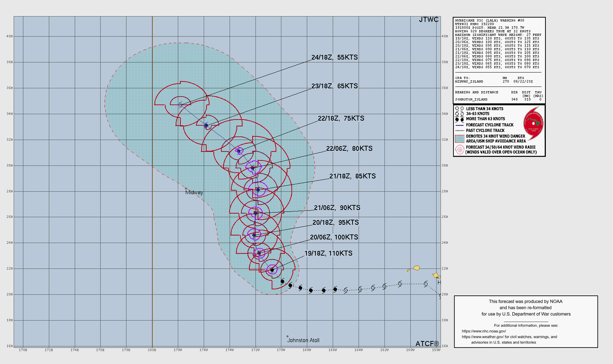
Task: Click the 'Midway' place name
Action: (x=194, y=193)
